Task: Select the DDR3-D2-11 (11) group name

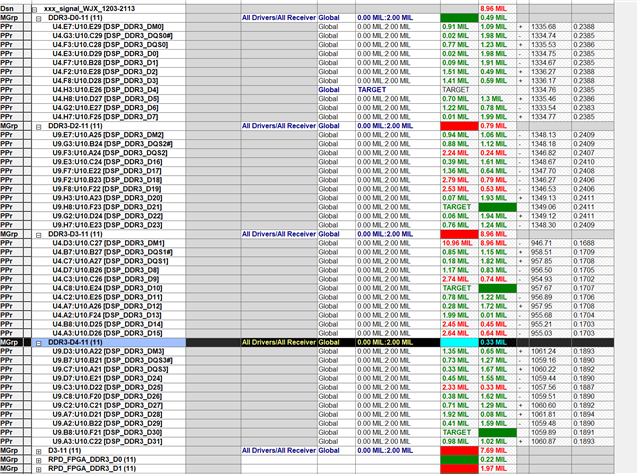Action: tap(75, 126)
